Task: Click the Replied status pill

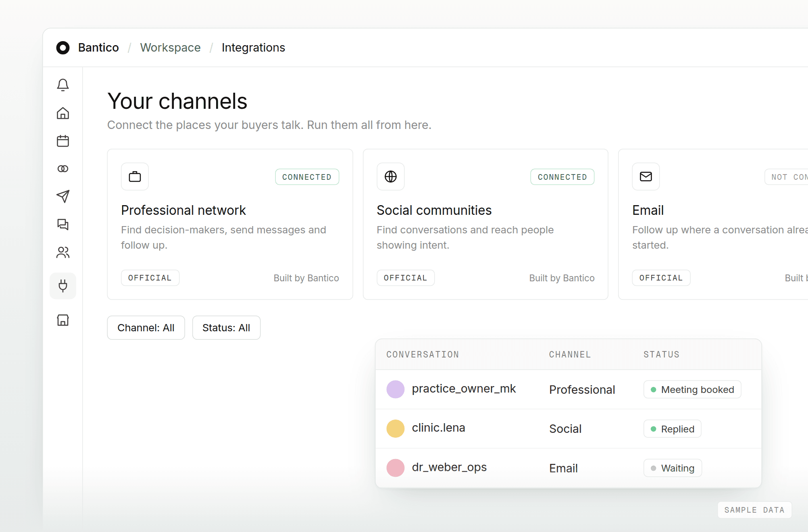Action: [673, 429]
